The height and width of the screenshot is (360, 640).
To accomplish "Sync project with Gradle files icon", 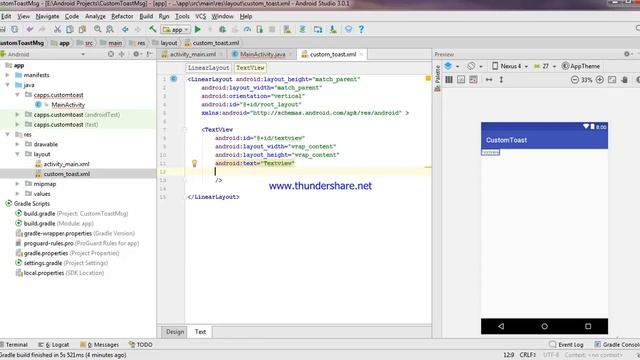I will pyautogui.click(x=302, y=29).
